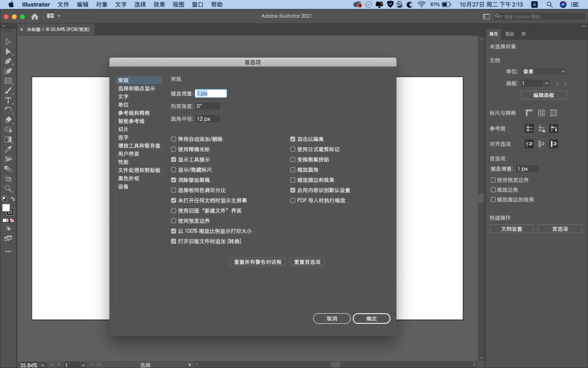Open Edit Toolbar three dots

click(x=8, y=251)
